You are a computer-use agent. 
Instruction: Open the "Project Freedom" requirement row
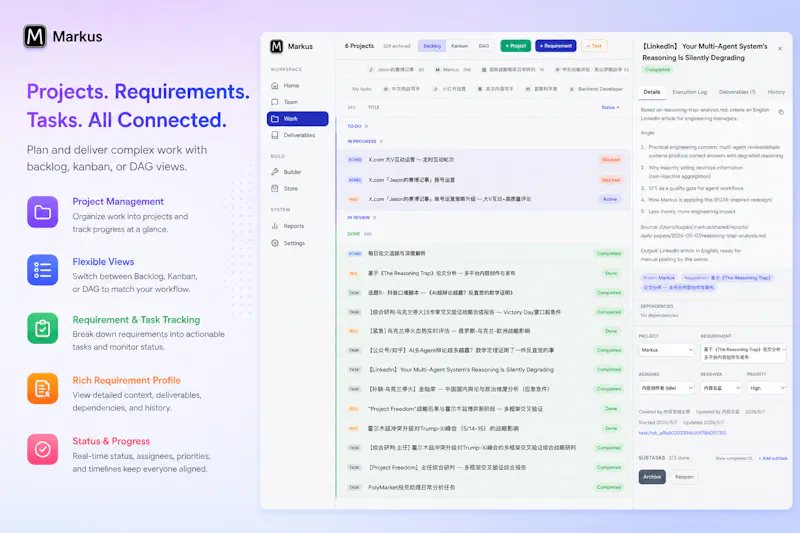coord(483,409)
